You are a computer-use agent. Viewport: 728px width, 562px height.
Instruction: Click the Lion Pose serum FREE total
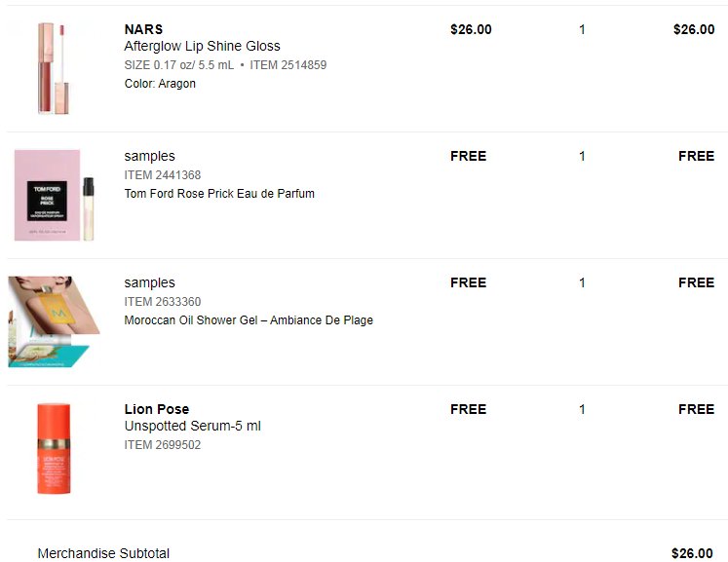click(696, 409)
